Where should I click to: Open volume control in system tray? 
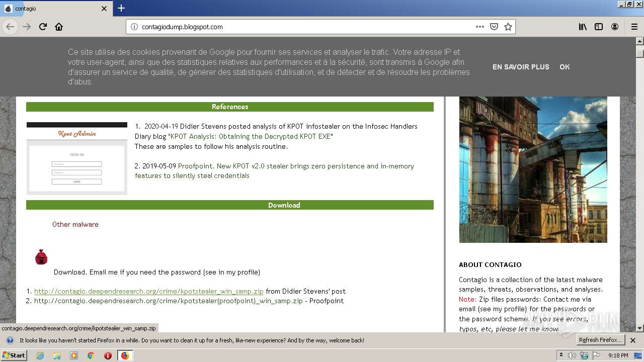click(572, 355)
